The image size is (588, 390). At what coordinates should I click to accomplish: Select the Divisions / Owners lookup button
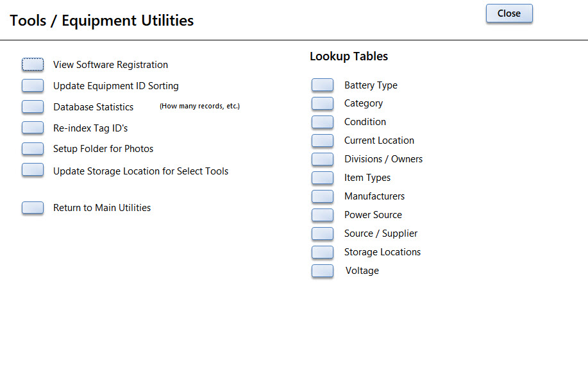[x=323, y=159]
